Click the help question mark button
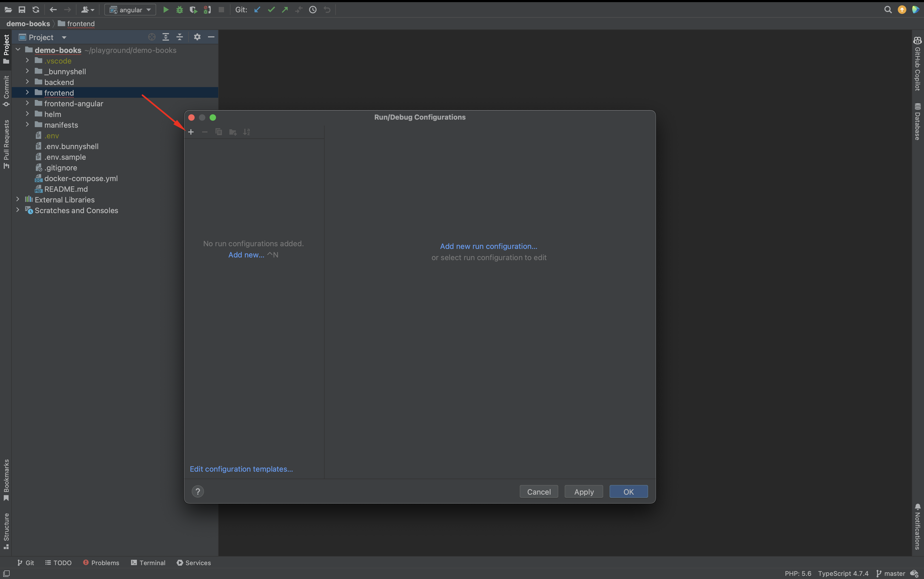The width and height of the screenshot is (924, 579). coord(198,491)
